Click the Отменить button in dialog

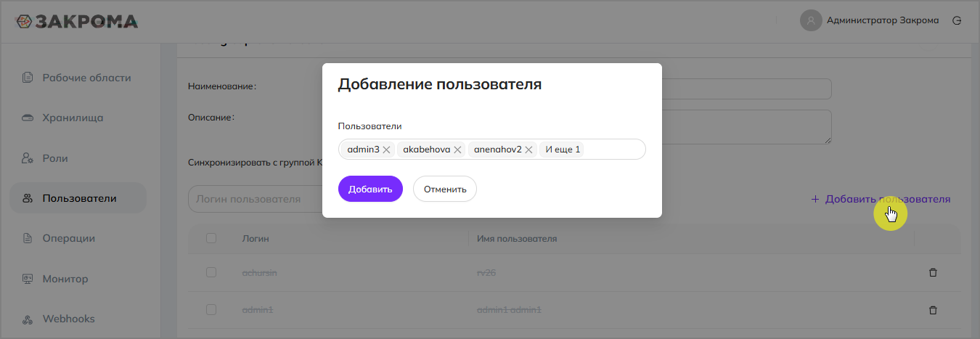click(x=444, y=189)
